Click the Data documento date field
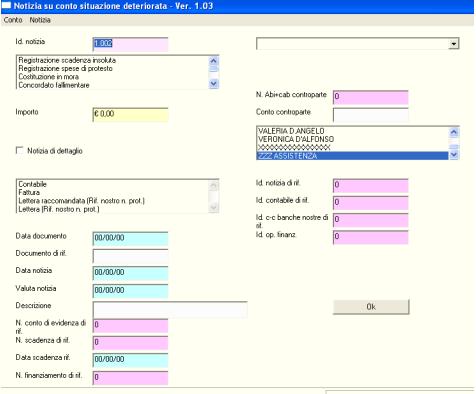Viewport: 476px width, 394px height. 130,239
